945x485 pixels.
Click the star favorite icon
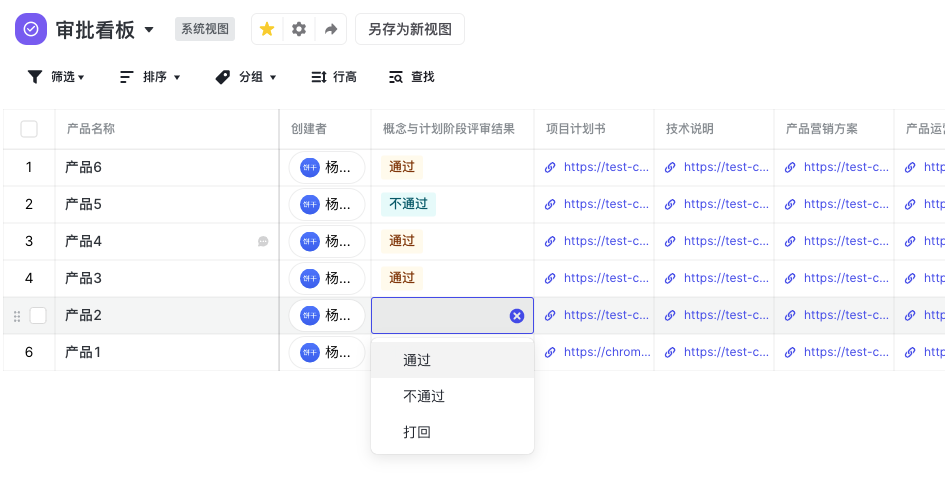267,29
